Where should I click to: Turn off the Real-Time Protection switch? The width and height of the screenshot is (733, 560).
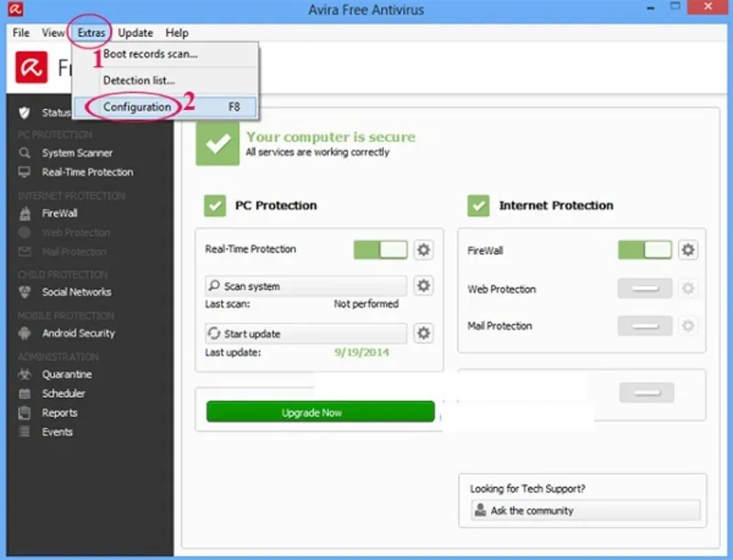point(380,250)
